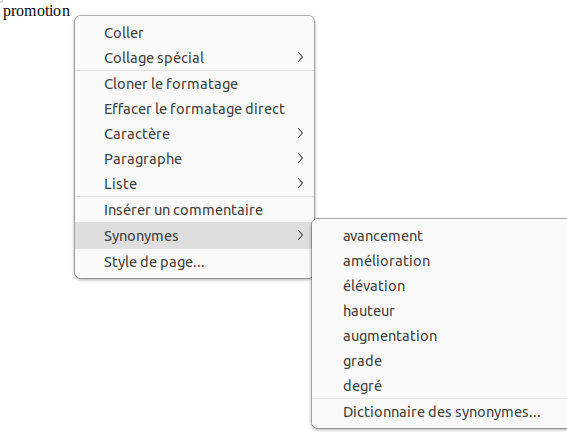Open Style de page dialog
The height and width of the screenshot is (432, 567).
point(193,262)
